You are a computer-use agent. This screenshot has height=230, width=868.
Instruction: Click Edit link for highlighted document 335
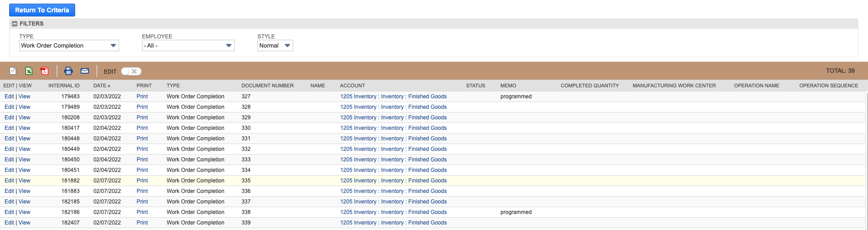(9, 181)
